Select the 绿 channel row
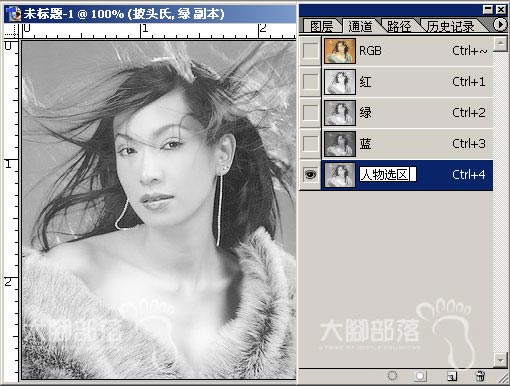Image resolution: width=510 pixels, height=386 pixels. (407, 113)
